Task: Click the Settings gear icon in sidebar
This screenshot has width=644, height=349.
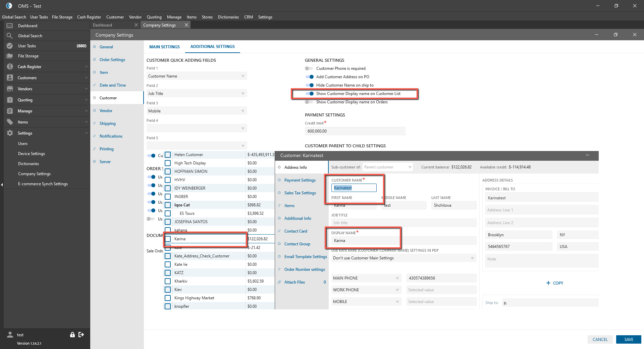Action: tap(10, 133)
